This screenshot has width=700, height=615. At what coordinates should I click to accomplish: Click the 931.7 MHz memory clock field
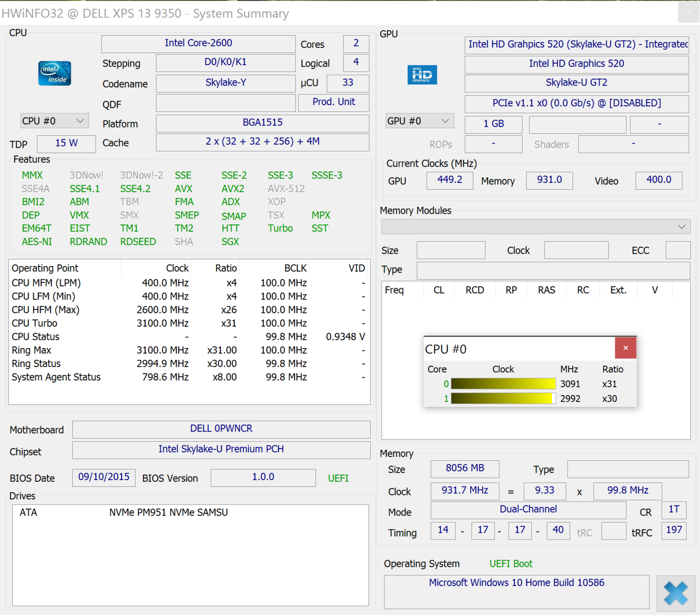click(465, 491)
